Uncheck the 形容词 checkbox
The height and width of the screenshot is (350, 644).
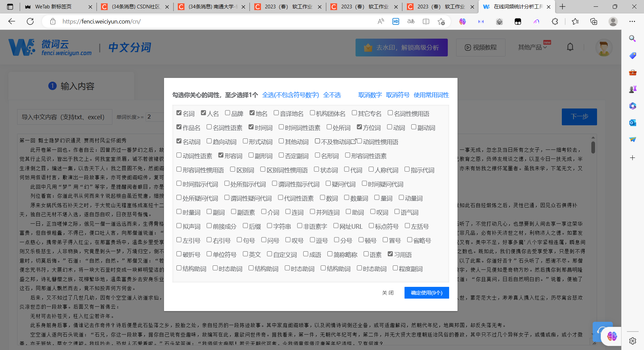221,155
